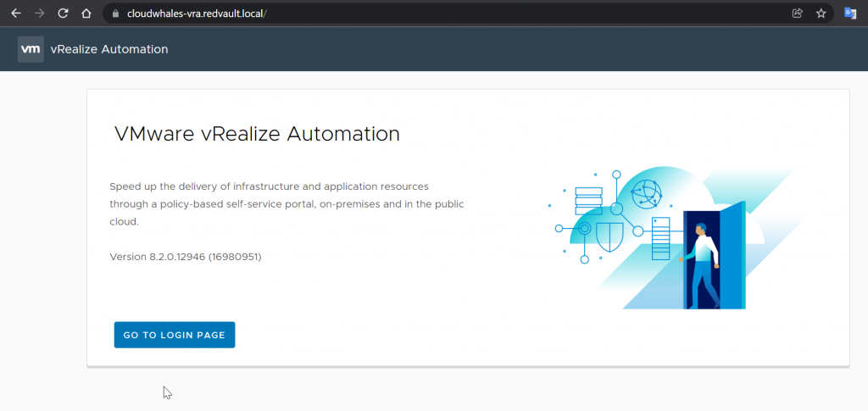Click the browser Back arrow
The height and width of the screenshot is (411, 868).
[15, 14]
